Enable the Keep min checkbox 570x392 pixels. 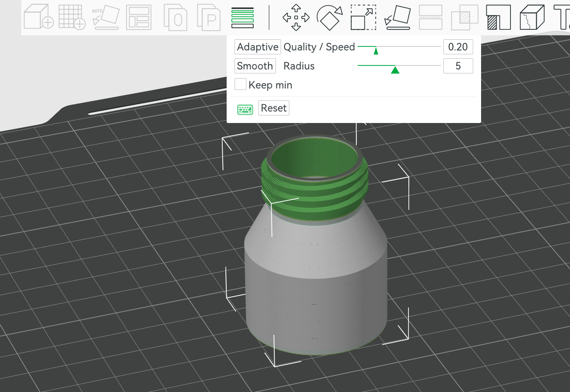pyautogui.click(x=241, y=85)
